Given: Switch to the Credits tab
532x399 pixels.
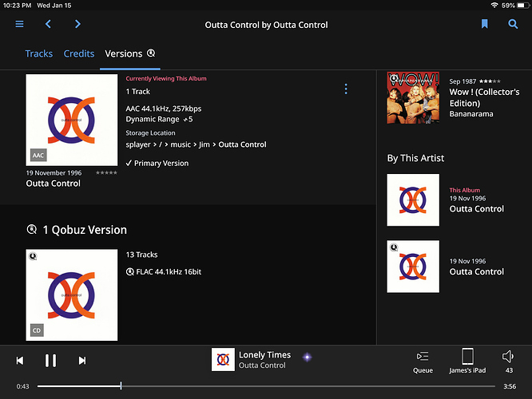Looking at the screenshot, I should click(79, 53).
